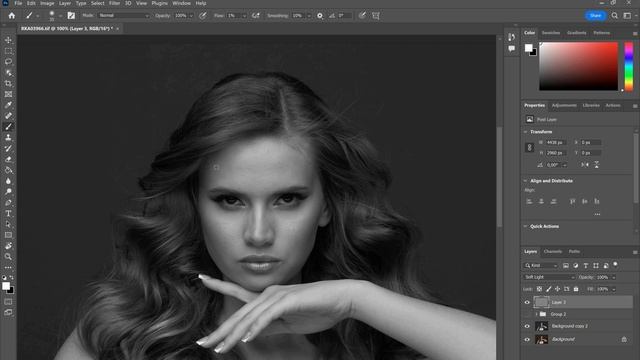Click the rainbow hue slider strip
Screen dimensions: 640x360
click(629, 66)
